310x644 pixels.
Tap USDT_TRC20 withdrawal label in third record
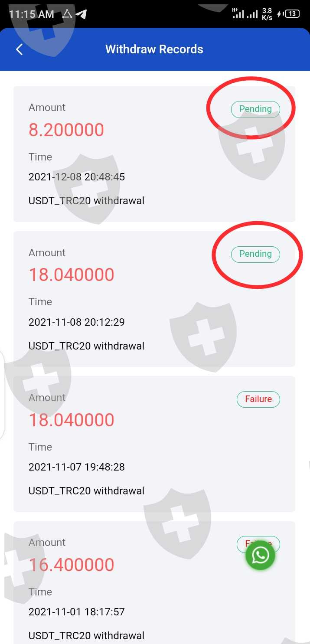tap(86, 491)
